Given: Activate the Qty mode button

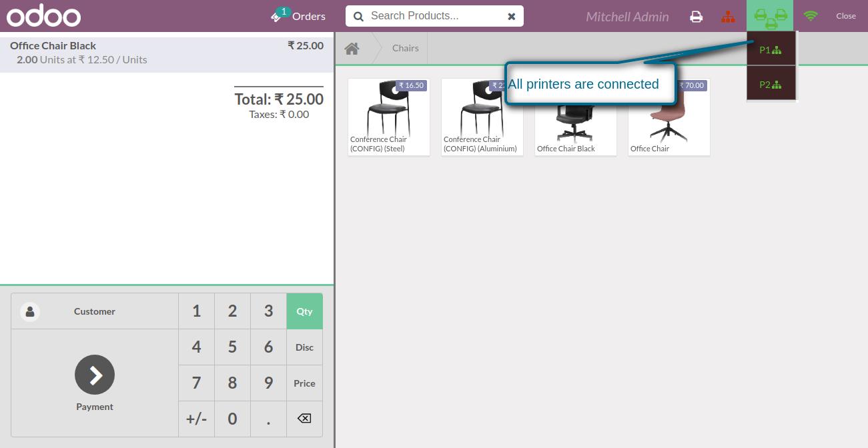Looking at the screenshot, I should 304,311.
